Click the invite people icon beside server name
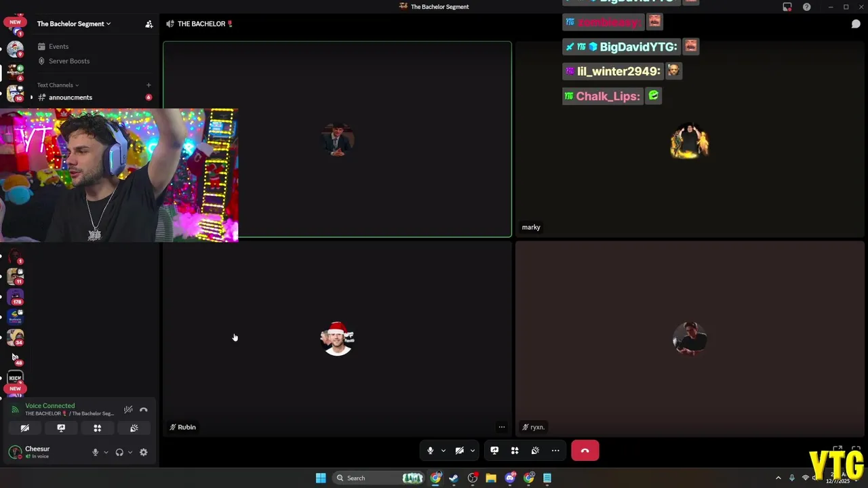Viewport: 868px width, 488px height. pos(149,24)
